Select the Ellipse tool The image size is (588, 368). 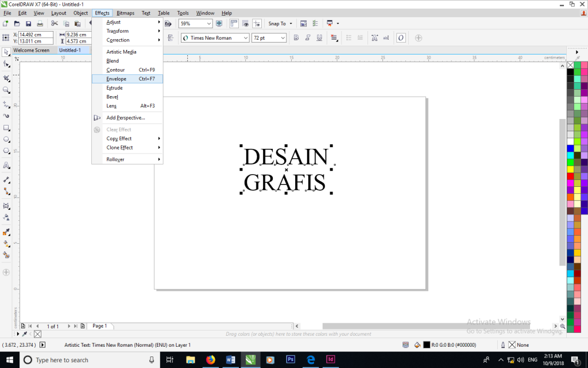click(6, 139)
